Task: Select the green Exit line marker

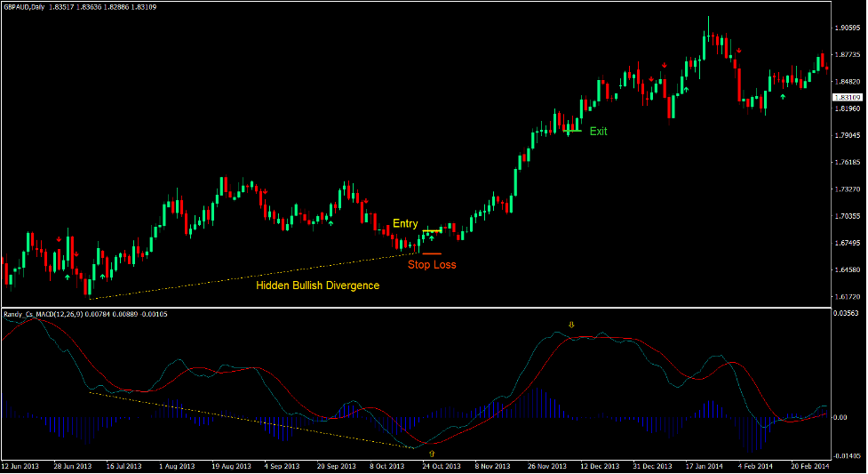Action: click(x=573, y=132)
